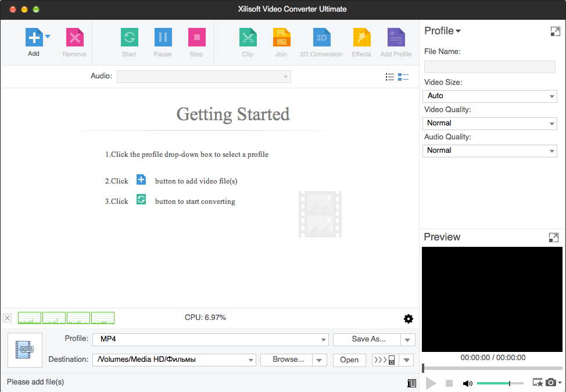Viewport: 566px width, 392px height.
Task: Switch to detailed list view
Action: pyautogui.click(x=403, y=77)
